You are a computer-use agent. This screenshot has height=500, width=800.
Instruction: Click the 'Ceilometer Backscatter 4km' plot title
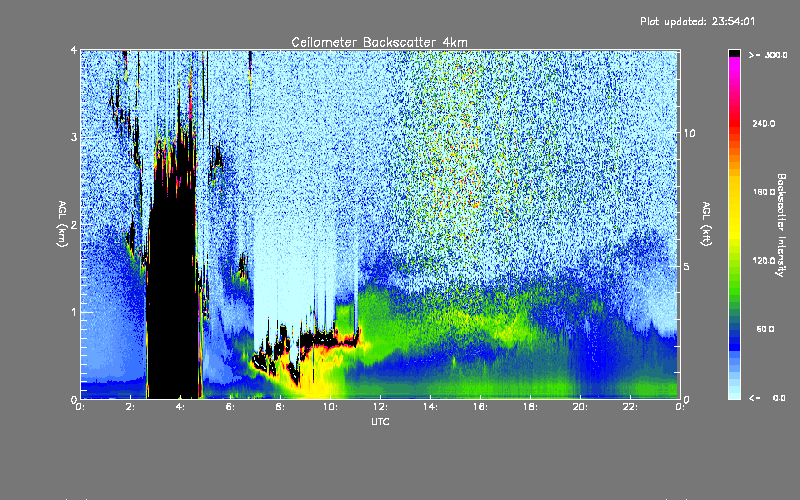tap(379, 42)
